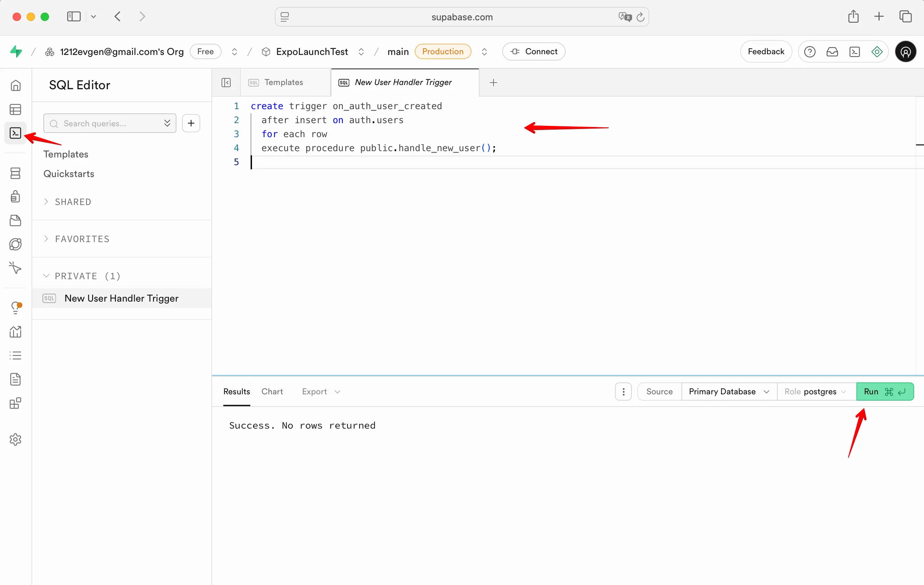924x585 pixels.
Task: Click the Feedback button
Action: [x=766, y=51]
